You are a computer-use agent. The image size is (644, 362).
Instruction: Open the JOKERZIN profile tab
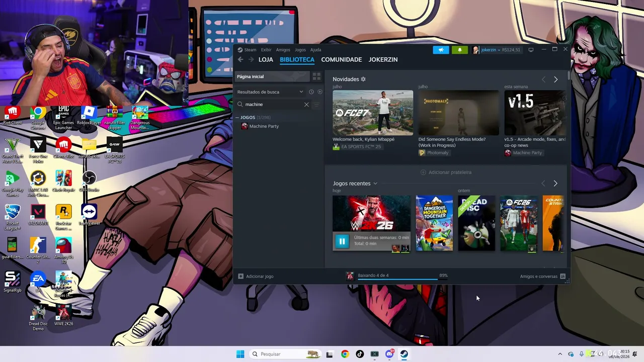pyautogui.click(x=383, y=59)
